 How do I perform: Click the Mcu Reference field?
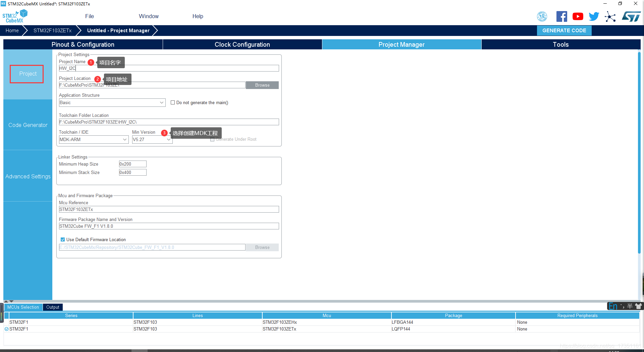pyautogui.click(x=169, y=209)
